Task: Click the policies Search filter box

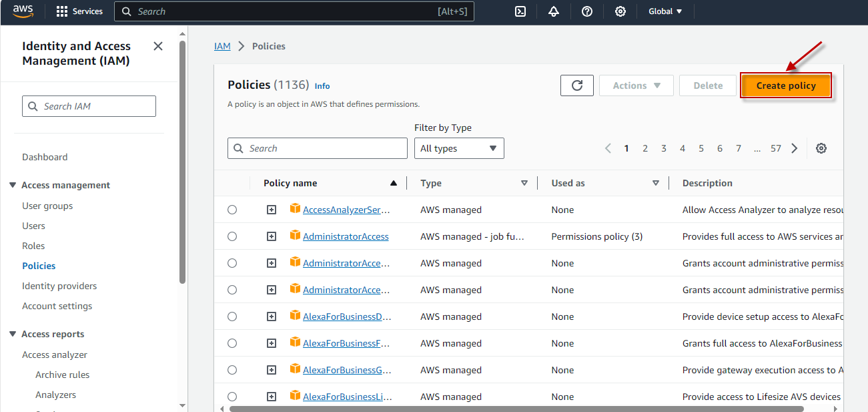Action: pos(318,148)
